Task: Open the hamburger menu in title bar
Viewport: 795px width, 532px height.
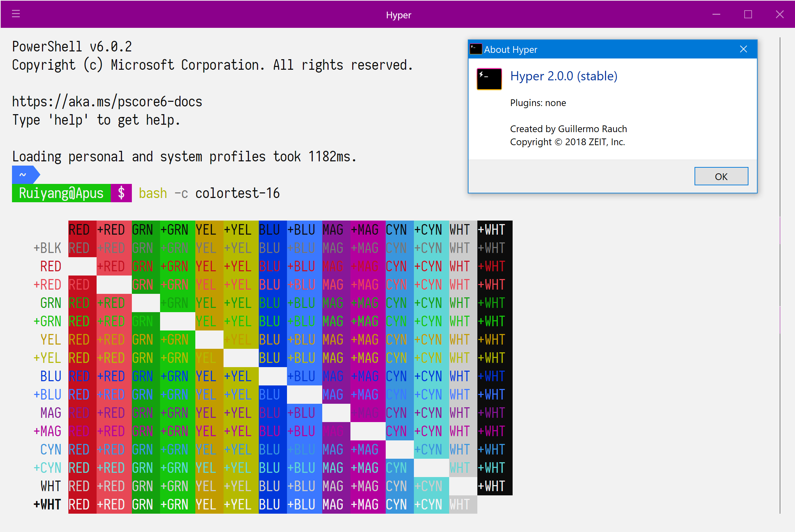Action: coord(16,14)
